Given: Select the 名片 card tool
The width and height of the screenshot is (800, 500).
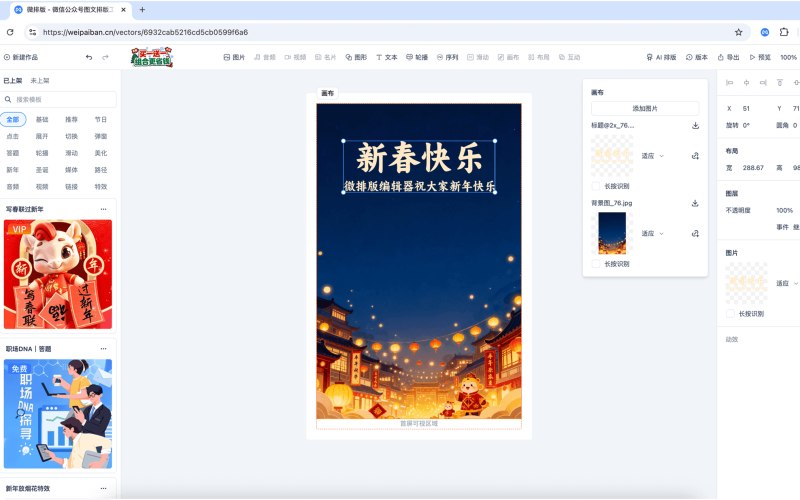Looking at the screenshot, I should (326, 57).
